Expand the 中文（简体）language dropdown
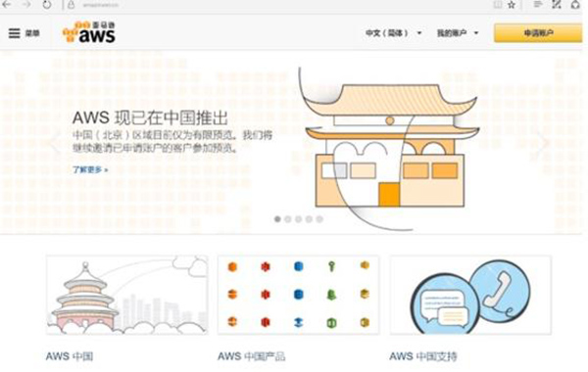 pos(393,33)
